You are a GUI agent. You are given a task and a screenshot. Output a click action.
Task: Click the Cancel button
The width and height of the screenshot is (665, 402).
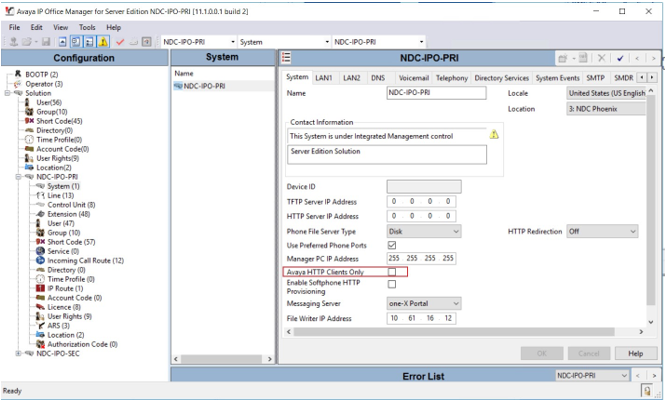589,353
